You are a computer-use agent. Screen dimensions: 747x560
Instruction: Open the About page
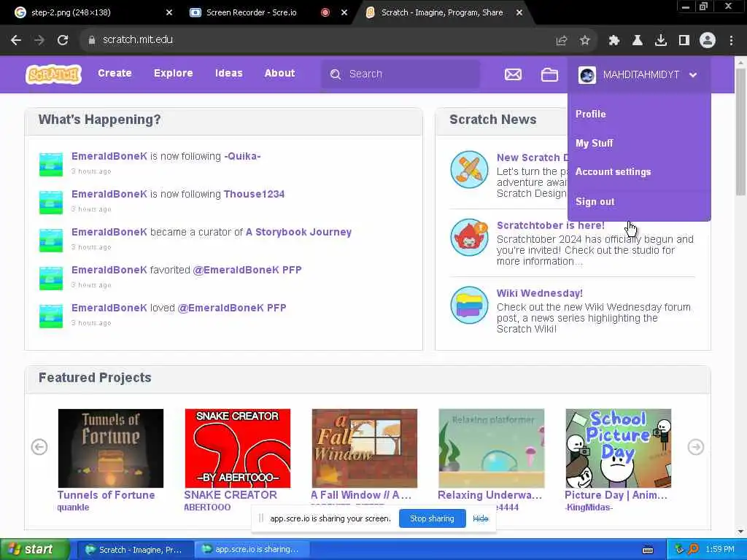pos(279,73)
